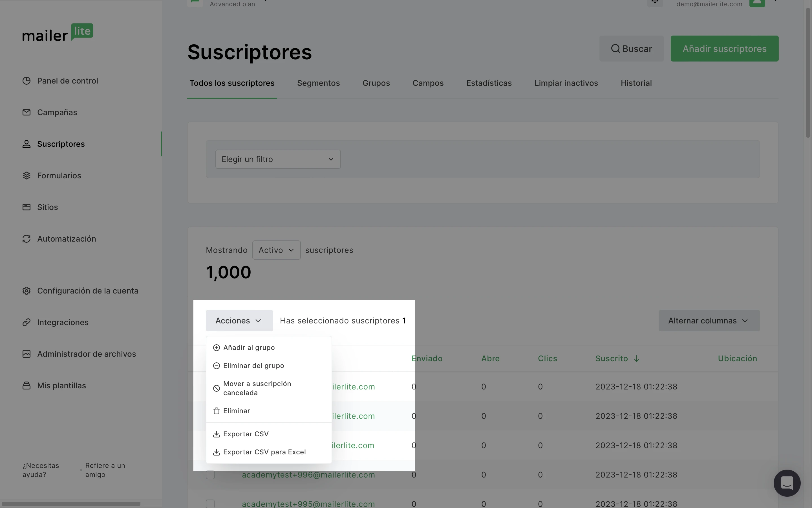
Task: Sort by Ubicación column header
Action: (737, 358)
